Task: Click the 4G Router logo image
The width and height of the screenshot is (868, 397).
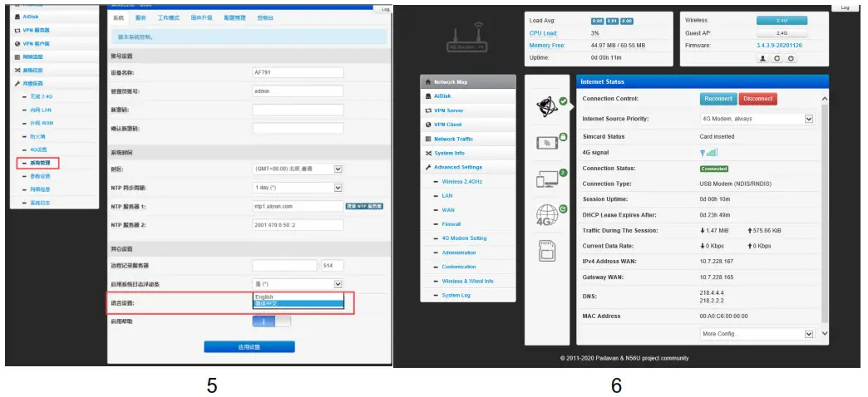Action: (x=466, y=37)
